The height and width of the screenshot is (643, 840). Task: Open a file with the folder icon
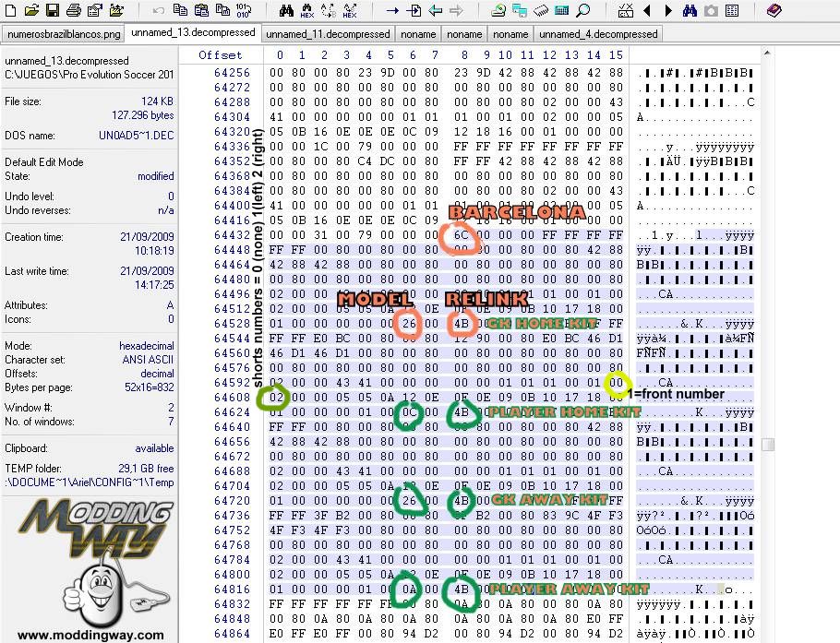[31, 11]
